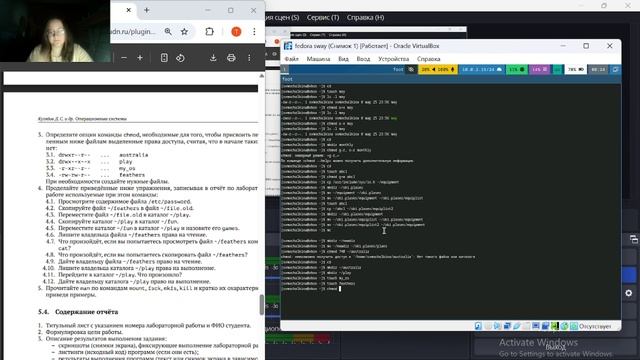This screenshot has height=360, width=640.
Task: Click VirtualBox shared folders indicator
Action: (x=526, y=326)
